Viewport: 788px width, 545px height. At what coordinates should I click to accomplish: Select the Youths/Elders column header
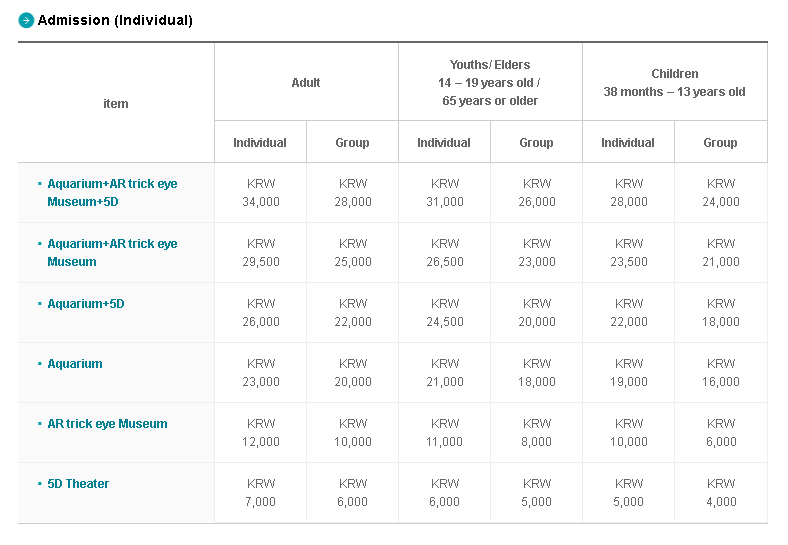pyautogui.click(x=490, y=83)
